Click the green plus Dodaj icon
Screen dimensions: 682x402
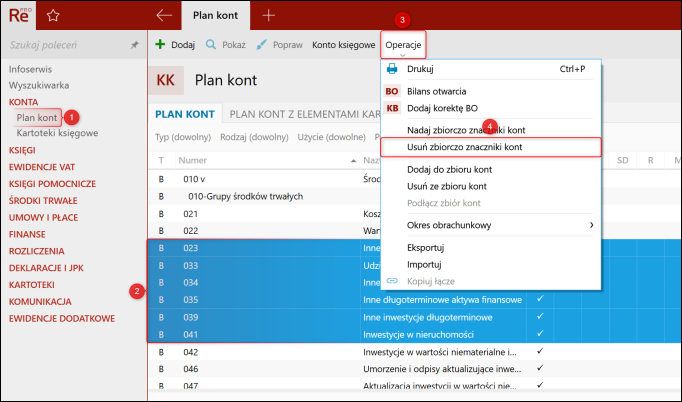coord(160,44)
